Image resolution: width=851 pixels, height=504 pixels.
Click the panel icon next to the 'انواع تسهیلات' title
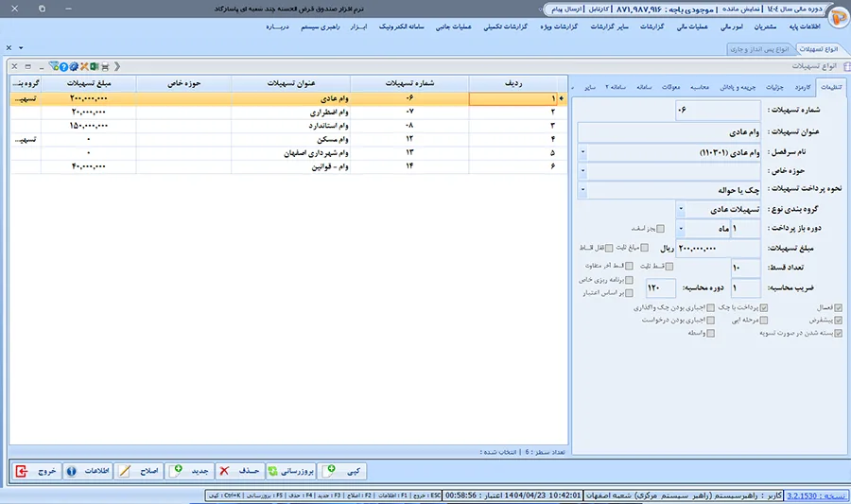(846, 67)
